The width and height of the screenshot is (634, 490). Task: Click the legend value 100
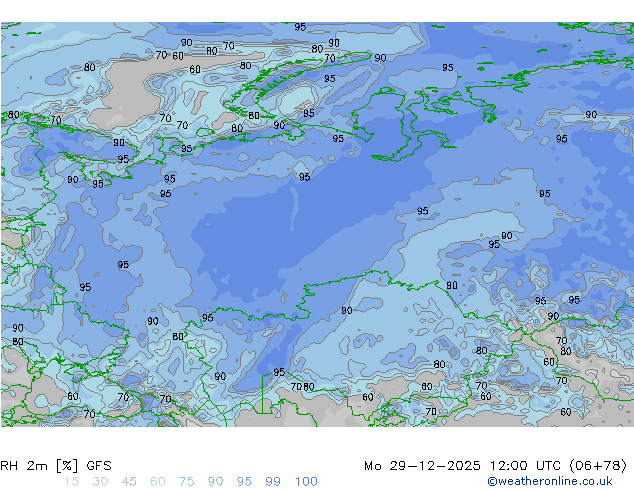click(x=306, y=482)
